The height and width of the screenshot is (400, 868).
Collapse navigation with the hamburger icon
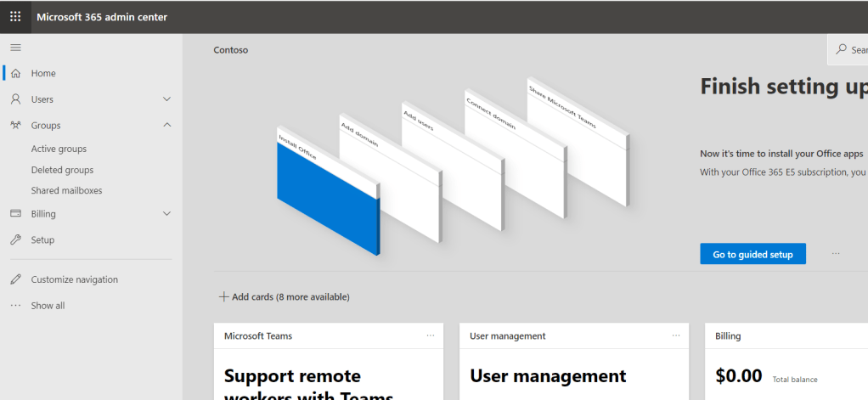(15, 48)
